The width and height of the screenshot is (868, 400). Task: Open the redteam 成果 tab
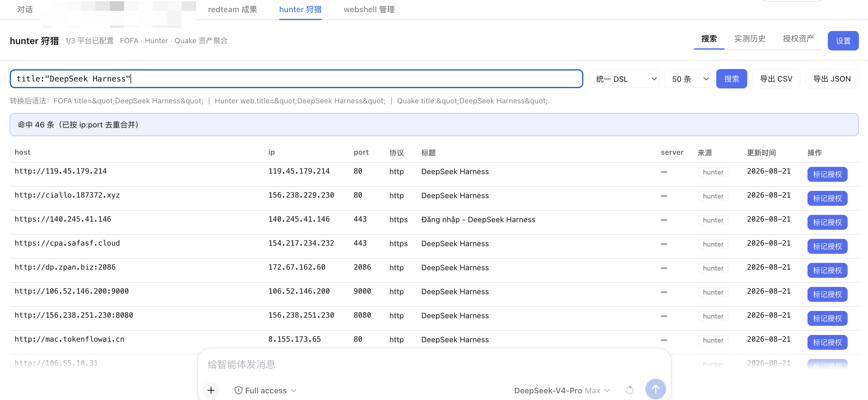click(x=232, y=9)
